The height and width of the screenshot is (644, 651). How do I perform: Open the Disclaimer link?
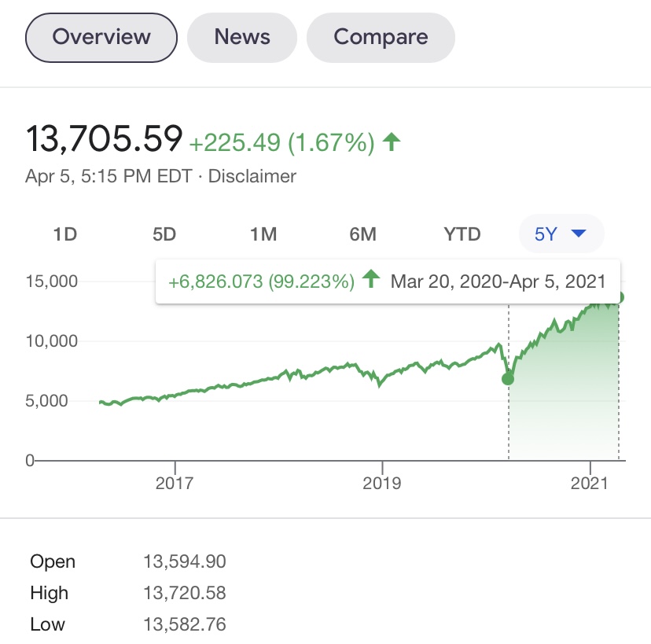(252, 176)
